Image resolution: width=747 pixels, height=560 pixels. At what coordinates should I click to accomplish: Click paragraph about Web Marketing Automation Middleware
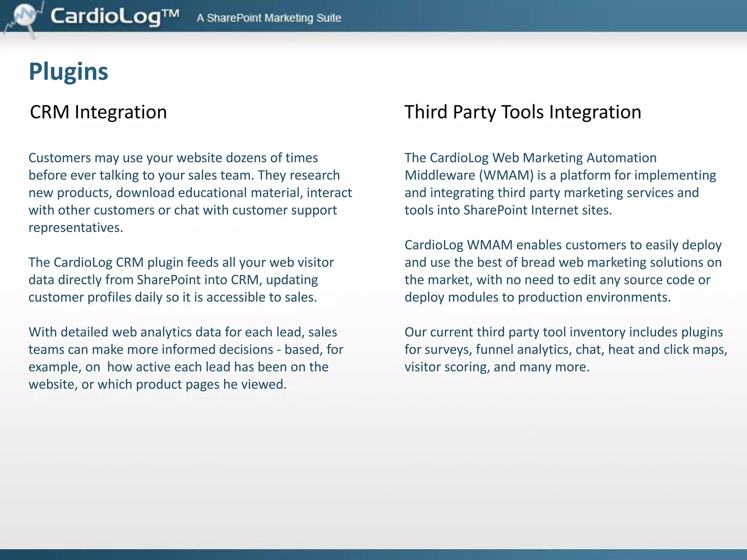pyautogui.click(x=560, y=184)
